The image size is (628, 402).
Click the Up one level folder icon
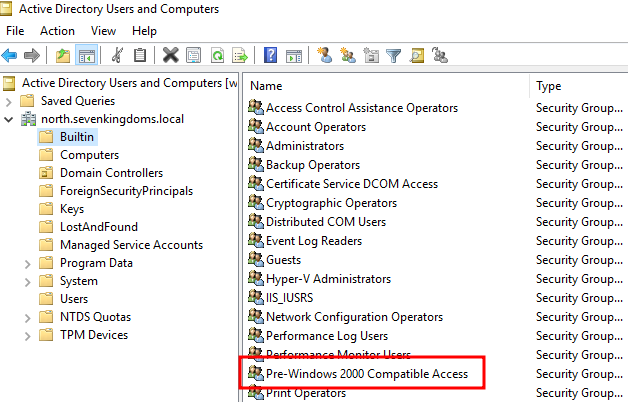pyautogui.click(x=63, y=56)
